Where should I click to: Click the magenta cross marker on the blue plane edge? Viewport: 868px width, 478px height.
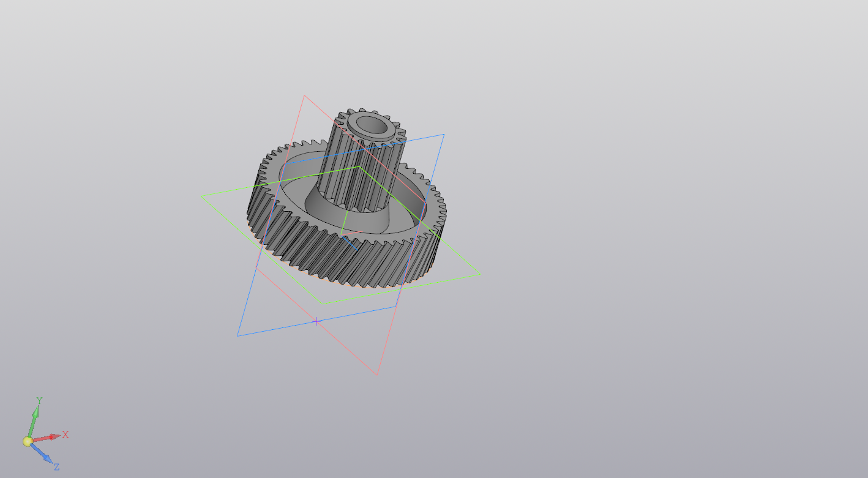click(x=316, y=321)
